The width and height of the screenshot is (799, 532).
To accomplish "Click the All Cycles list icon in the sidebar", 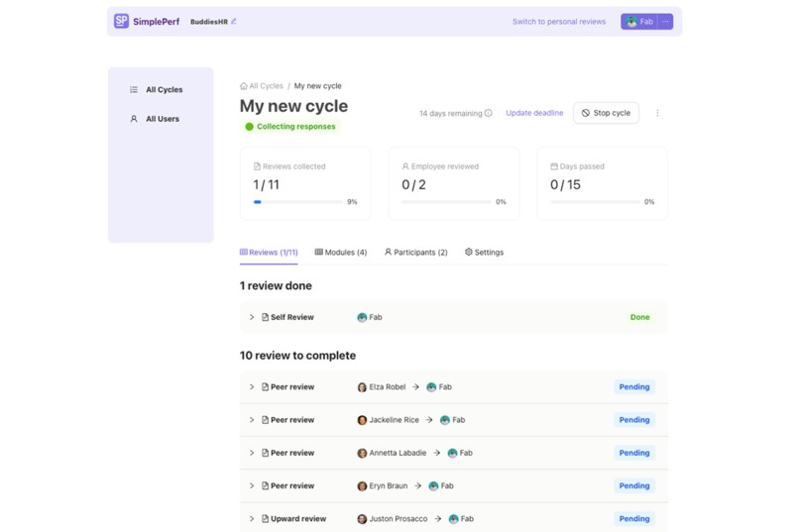I will point(134,89).
